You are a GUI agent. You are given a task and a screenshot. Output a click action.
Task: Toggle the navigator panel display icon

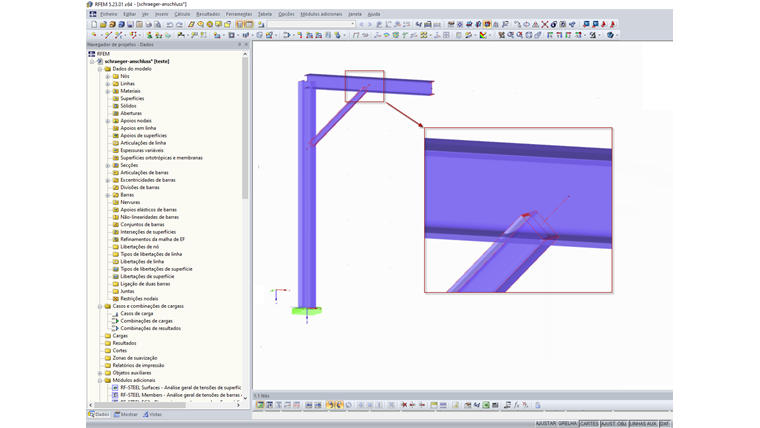click(240, 24)
